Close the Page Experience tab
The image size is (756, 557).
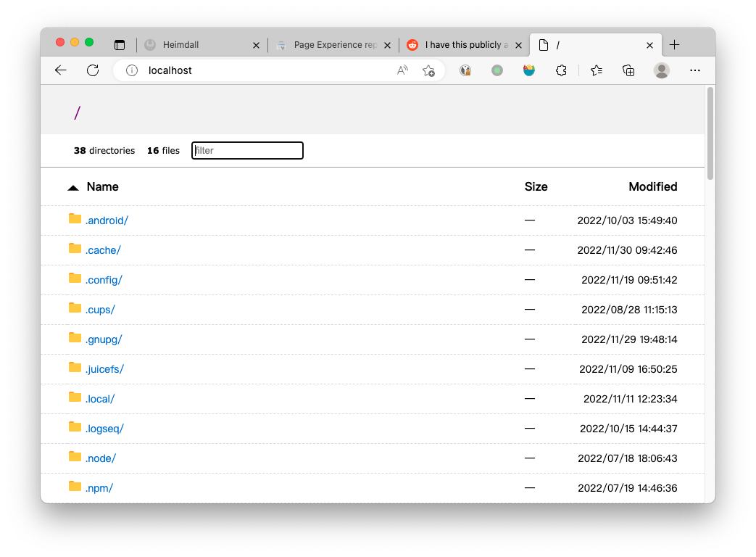click(x=387, y=46)
